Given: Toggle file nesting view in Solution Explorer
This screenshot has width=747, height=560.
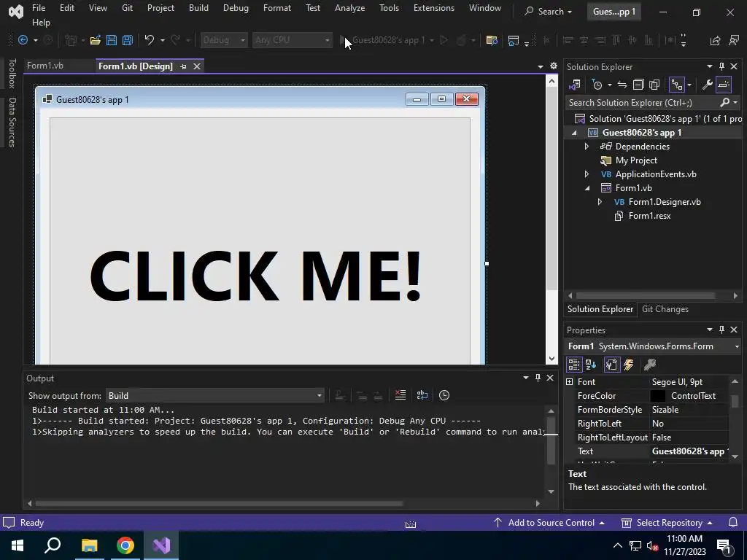Looking at the screenshot, I should pyautogui.click(x=676, y=85).
